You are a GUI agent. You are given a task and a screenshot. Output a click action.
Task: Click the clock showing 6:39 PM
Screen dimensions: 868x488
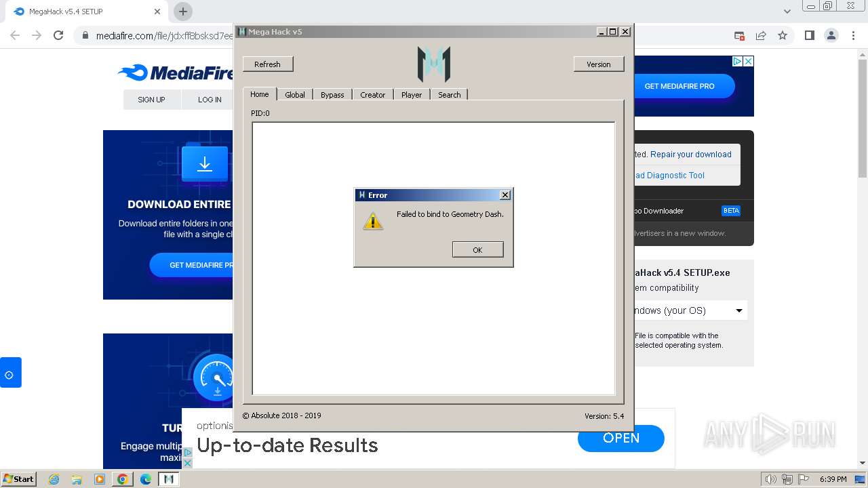pos(833,479)
